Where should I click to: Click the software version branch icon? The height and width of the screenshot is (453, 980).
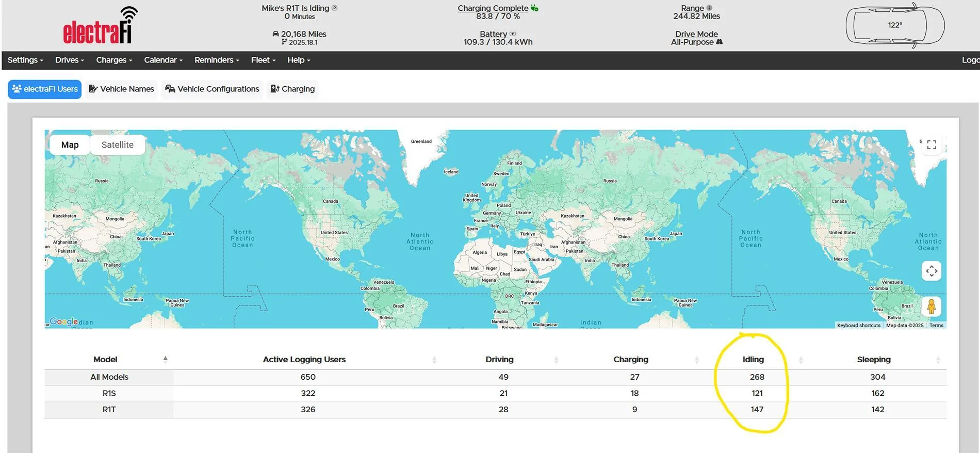tap(284, 42)
